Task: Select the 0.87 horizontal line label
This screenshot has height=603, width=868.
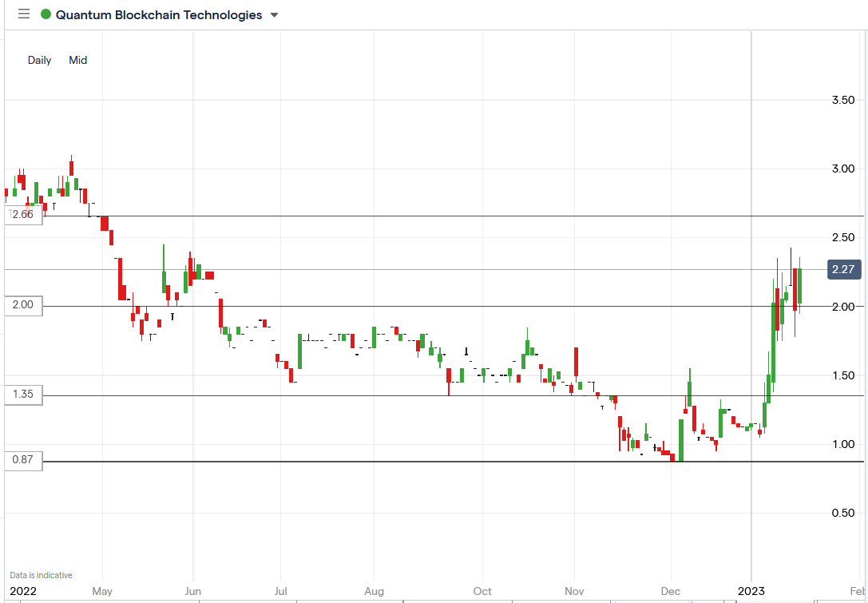Action: coord(23,460)
